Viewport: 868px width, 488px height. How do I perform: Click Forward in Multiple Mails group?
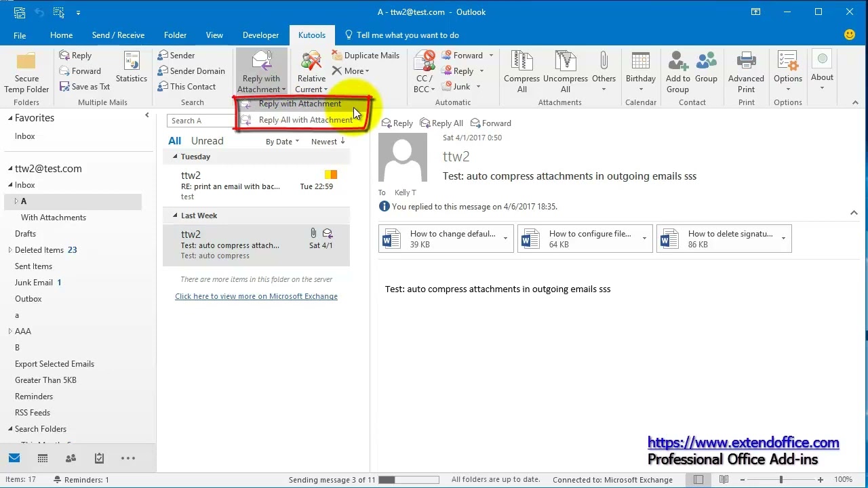click(80, 71)
